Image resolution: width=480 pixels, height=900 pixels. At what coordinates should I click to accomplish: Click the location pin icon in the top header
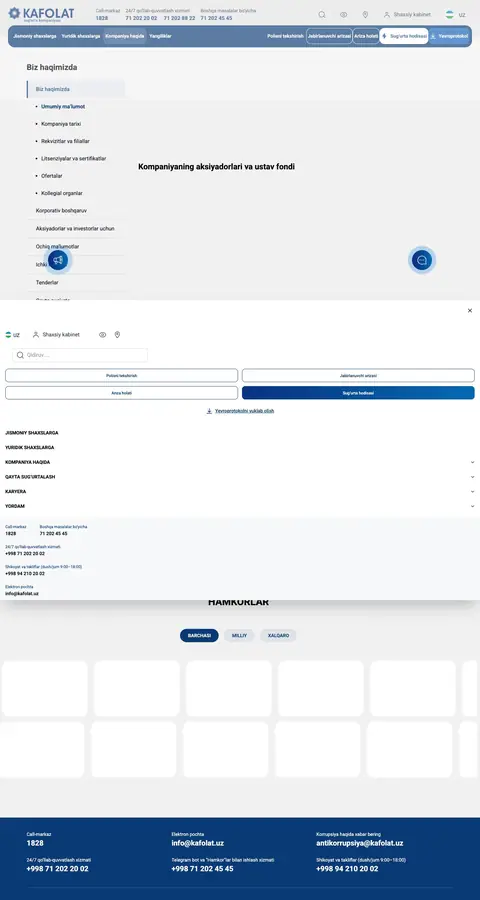click(x=365, y=14)
